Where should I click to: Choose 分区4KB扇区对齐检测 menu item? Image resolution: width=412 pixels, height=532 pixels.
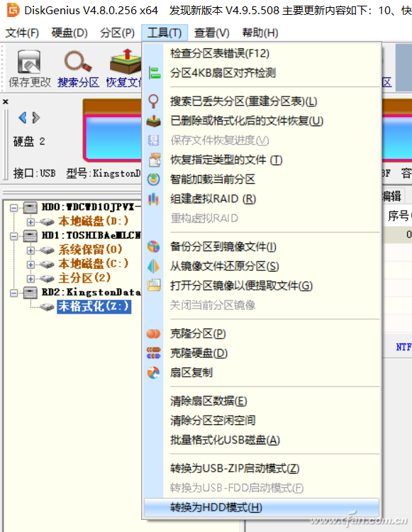pos(262,73)
